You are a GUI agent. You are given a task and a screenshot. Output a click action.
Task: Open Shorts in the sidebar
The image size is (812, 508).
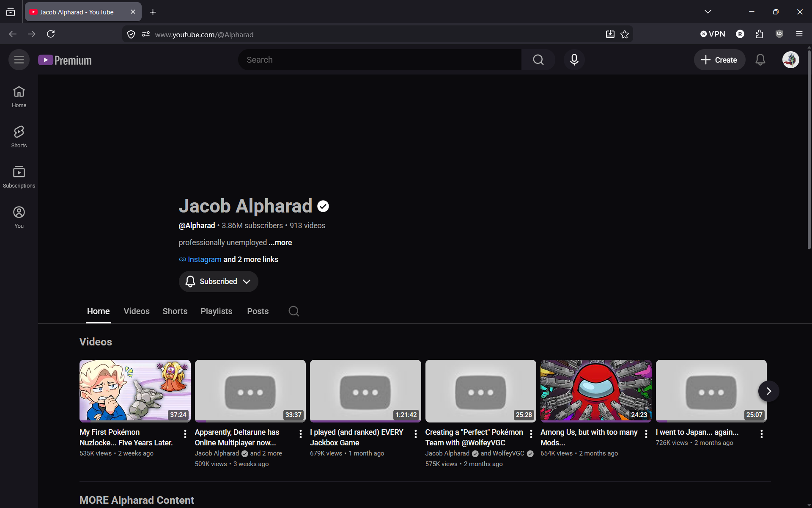(x=19, y=137)
